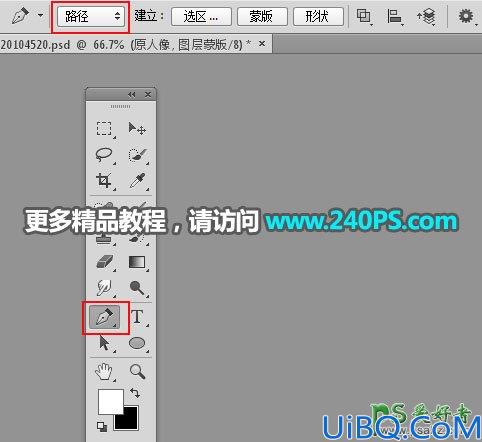
Task: Close the floating toolbox panel
Action: point(148,95)
